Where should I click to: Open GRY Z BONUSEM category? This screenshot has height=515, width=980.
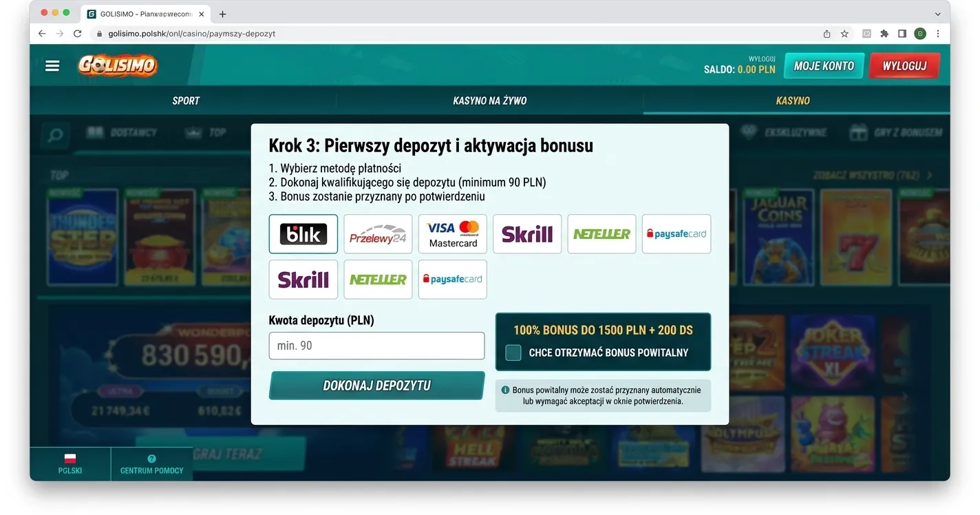tap(896, 132)
